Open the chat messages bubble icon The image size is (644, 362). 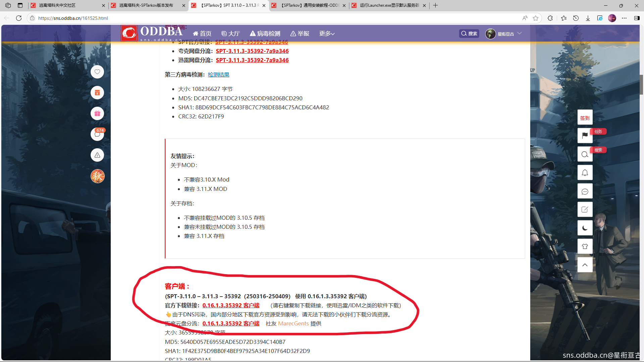click(585, 191)
